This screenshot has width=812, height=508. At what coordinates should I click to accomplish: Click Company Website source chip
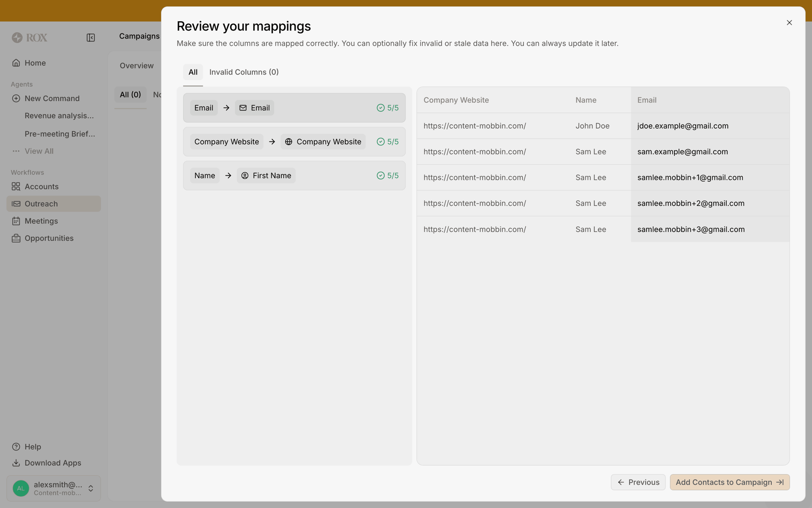(227, 142)
